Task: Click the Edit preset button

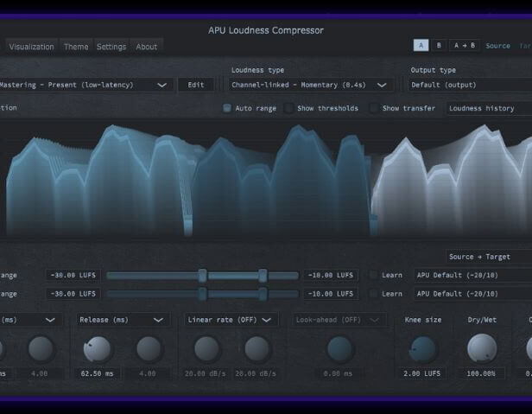Action: pos(196,85)
